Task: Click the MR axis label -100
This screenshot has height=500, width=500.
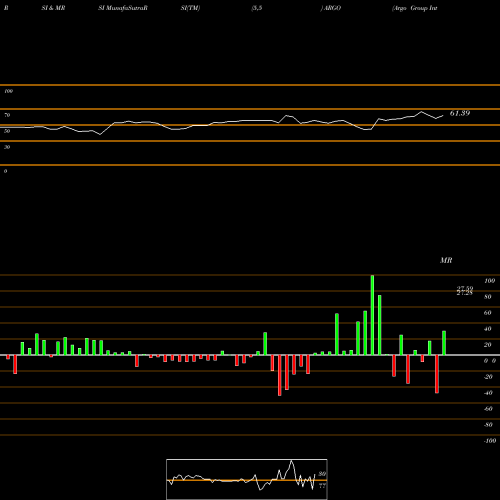Action: [490, 441]
